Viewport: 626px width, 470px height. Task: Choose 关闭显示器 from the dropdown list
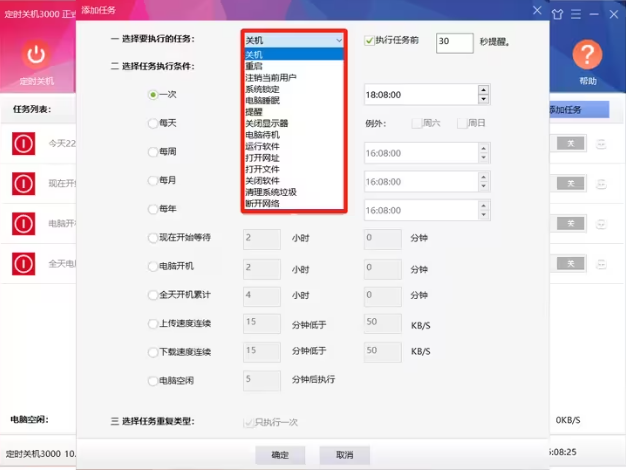point(294,123)
